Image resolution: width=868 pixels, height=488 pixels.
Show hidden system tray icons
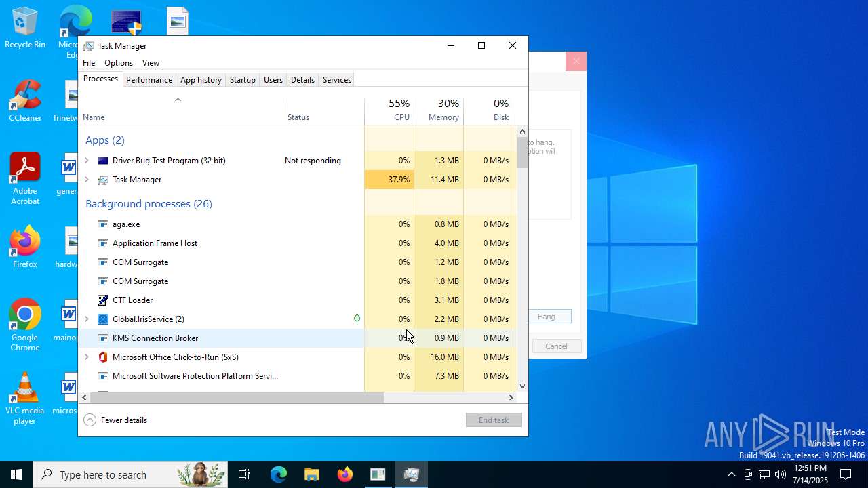pyautogui.click(x=731, y=474)
